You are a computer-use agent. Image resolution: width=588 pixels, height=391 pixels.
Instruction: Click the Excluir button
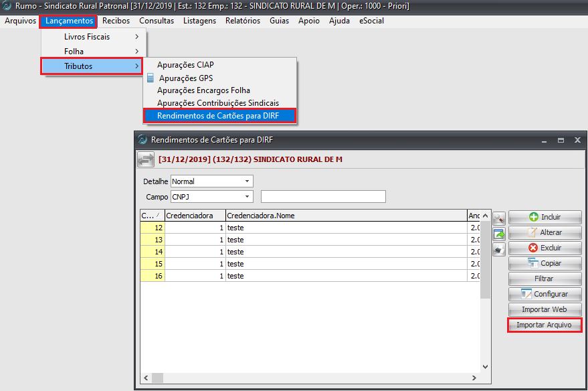[x=545, y=248]
